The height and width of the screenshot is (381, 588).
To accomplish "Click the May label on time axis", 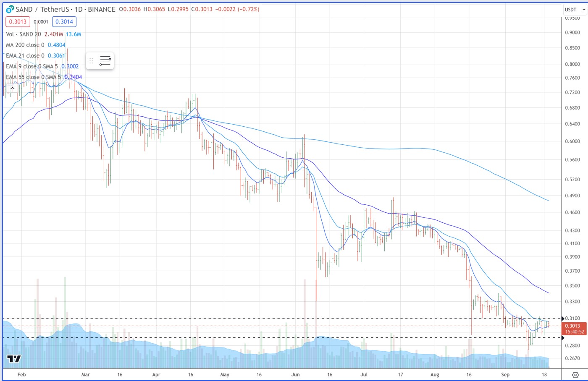I will point(225,375).
